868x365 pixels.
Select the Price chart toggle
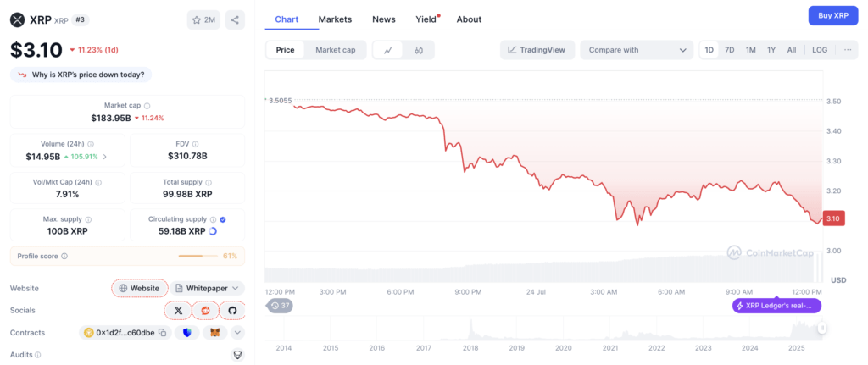(x=285, y=50)
